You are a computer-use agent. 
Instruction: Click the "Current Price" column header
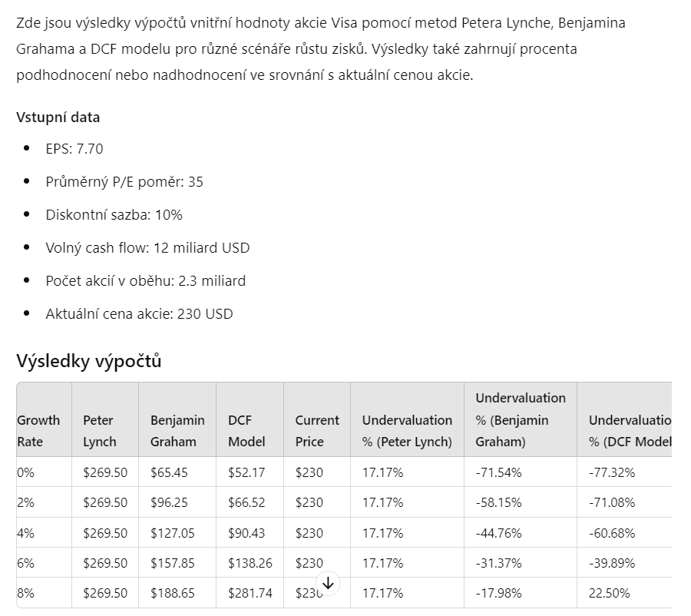coord(317,431)
